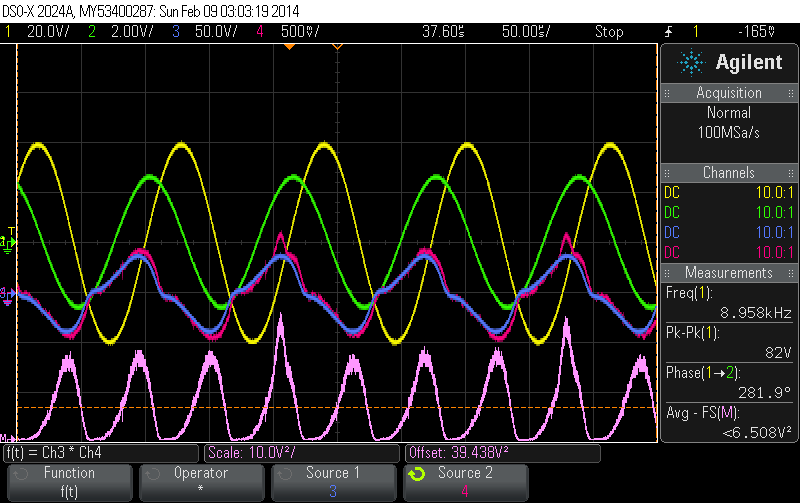Click the trigger source 1 indicator
This screenshot has height=503, width=800.
tap(695, 32)
